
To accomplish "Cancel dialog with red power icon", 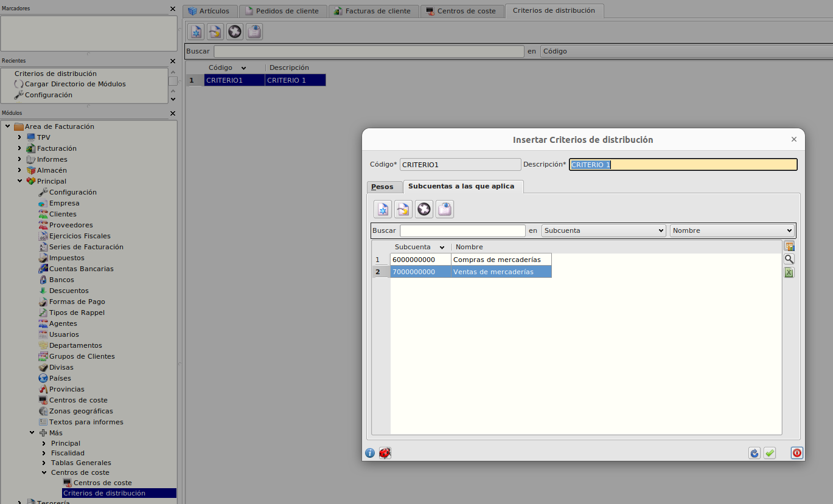I will click(797, 453).
